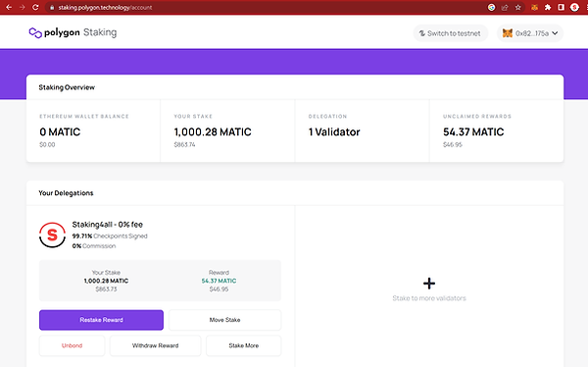Click the 0 MATIC wallet balance value
The image size is (588, 367).
pos(60,131)
